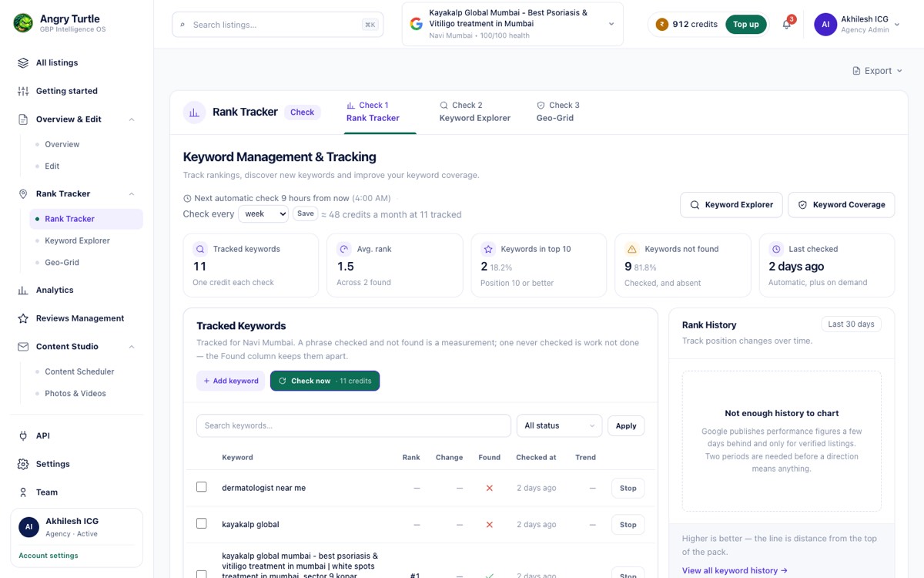The image size is (924, 578).
Task: Open View all keyword history link
Action: (735, 571)
